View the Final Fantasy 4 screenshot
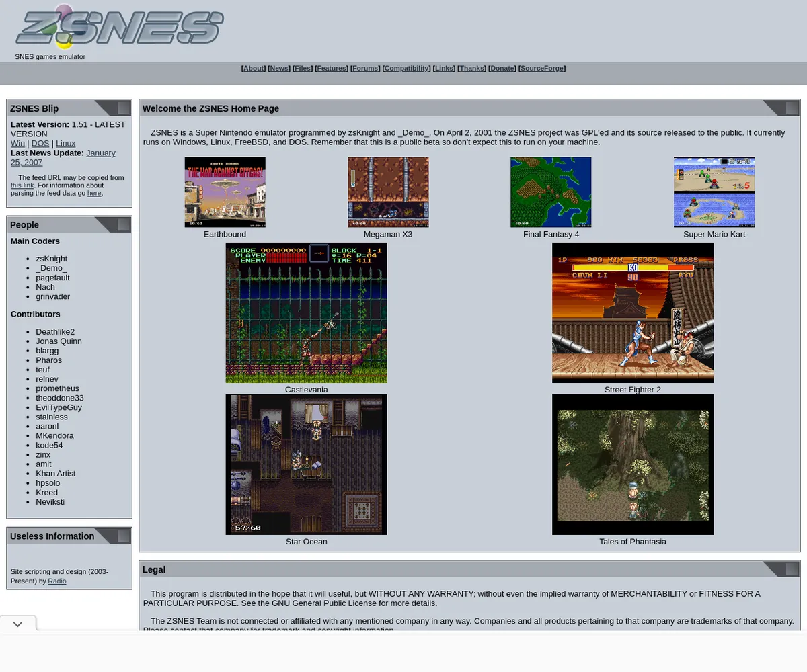Image resolution: width=807 pixels, height=672 pixels. click(x=551, y=192)
